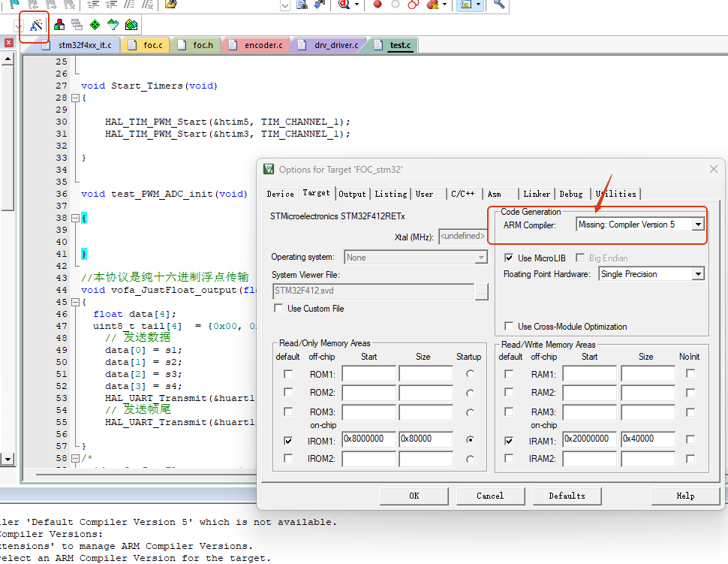Open foc.c editor tab
This screenshot has height=564, width=728.
click(x=146, y=45)
